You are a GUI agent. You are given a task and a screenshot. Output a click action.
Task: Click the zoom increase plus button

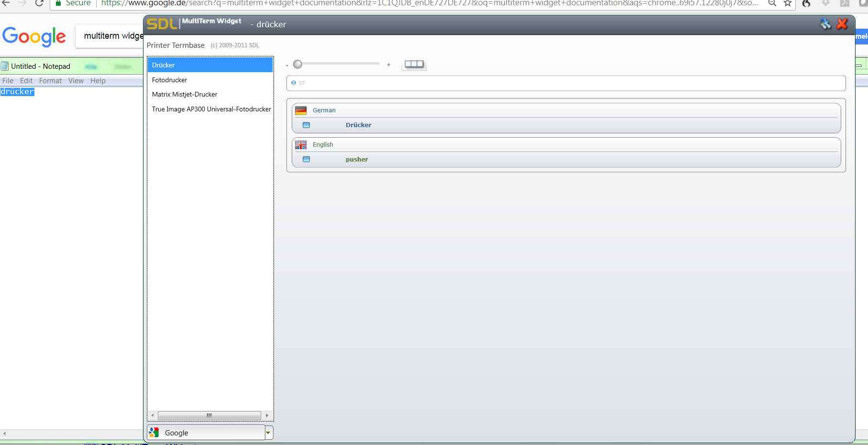click(x=388, y=64)
